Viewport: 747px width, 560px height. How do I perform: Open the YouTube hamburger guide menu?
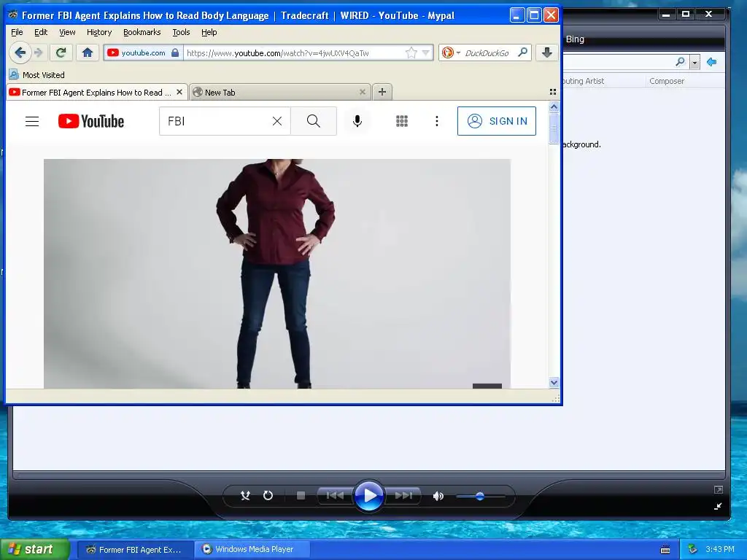click(x=32, y=122)
